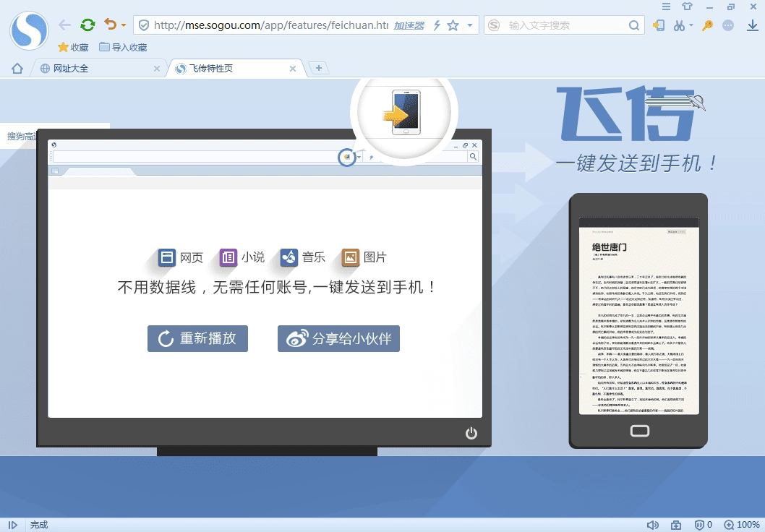
Task: Mute sound with the speaker icon
Action: (651, 525)
